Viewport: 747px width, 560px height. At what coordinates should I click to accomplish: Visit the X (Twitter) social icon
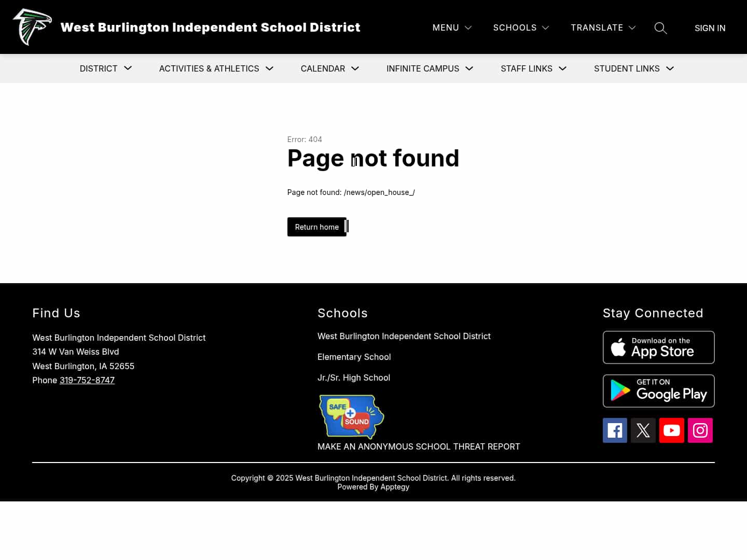tap(643, 430)
